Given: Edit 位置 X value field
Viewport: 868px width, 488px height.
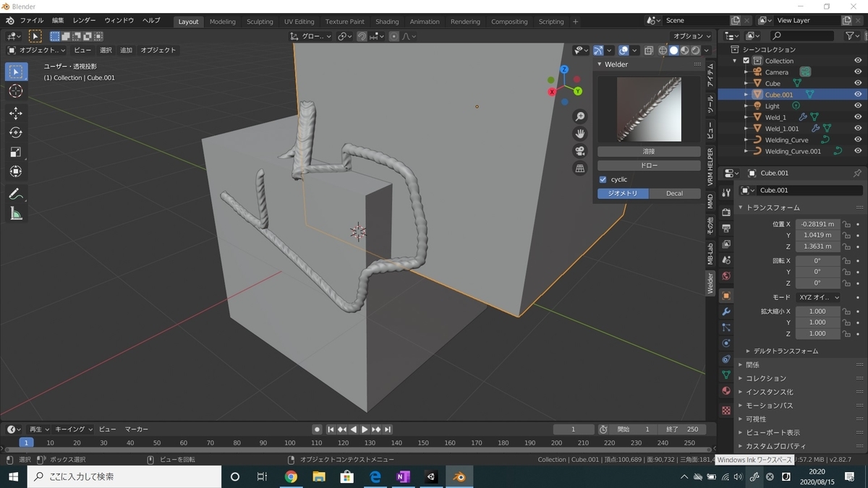Looking at the screenshot, I should coord(818,224).
